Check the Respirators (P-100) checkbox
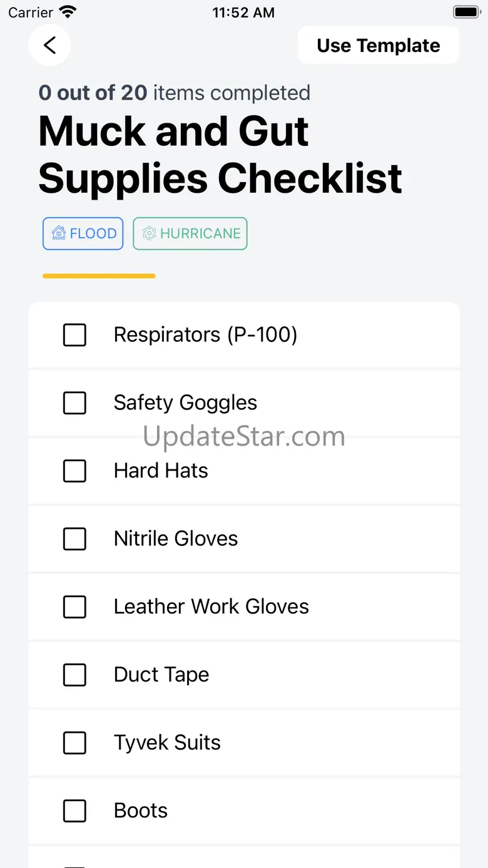 (x=75, y=335)
